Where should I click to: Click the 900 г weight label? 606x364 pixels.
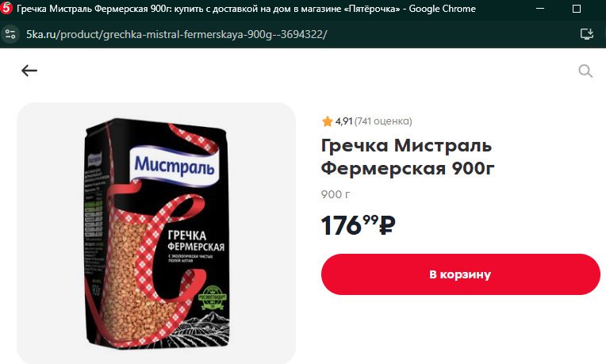point(335,194)
